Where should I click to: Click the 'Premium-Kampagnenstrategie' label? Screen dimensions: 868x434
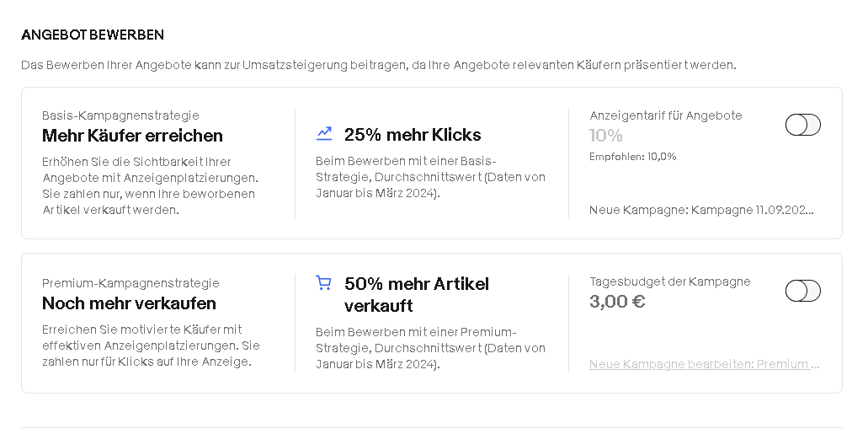(x=130, y=282)
